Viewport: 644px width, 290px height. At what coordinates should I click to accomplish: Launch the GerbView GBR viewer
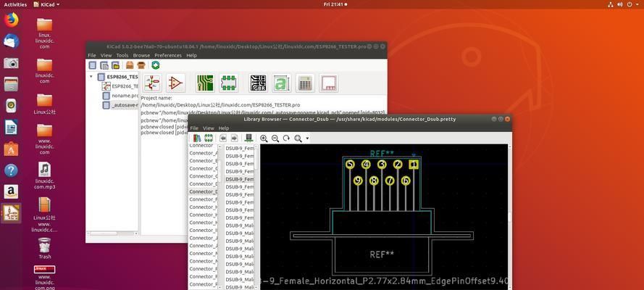point(259,83)
